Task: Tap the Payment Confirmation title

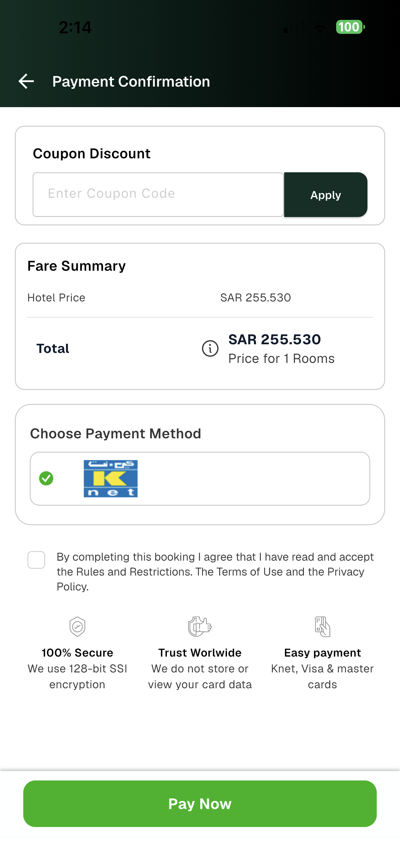Action: click(131, 82)
